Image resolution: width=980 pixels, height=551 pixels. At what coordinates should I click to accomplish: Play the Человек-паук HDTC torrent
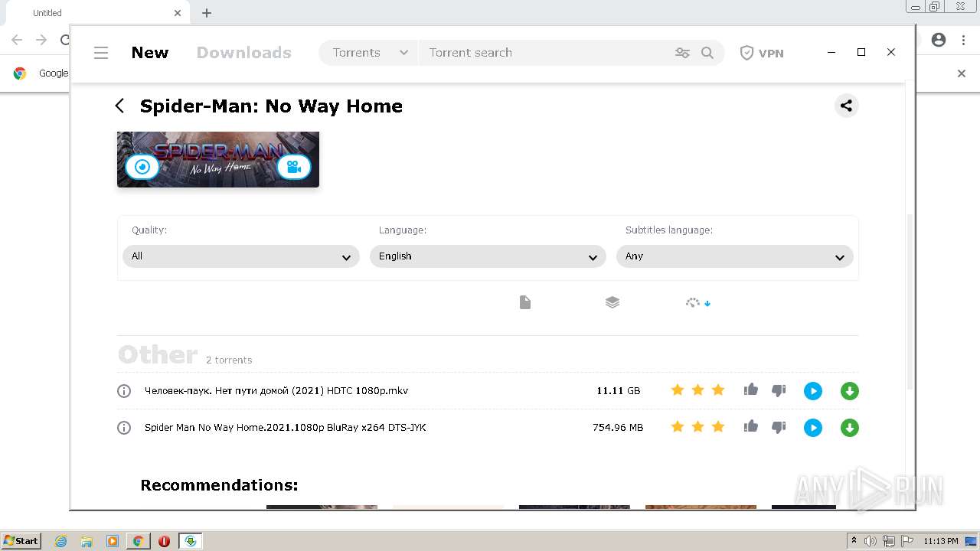(x=813, y=391)
